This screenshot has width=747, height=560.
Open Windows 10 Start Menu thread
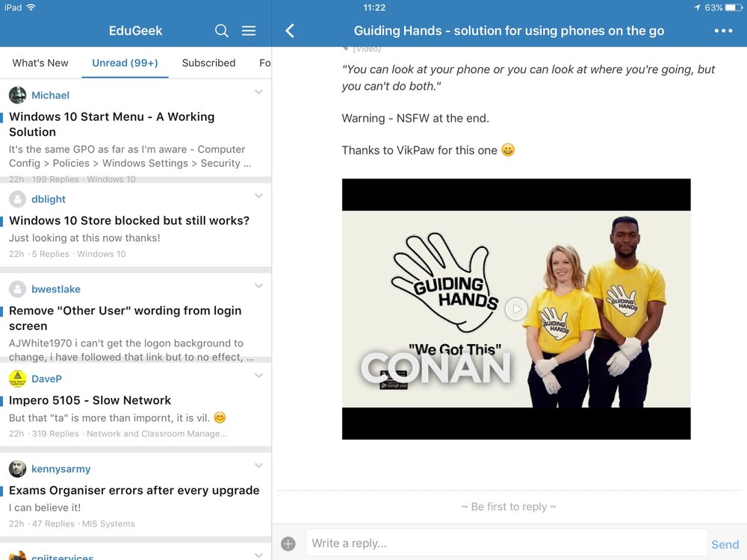(x=112, y=124)
